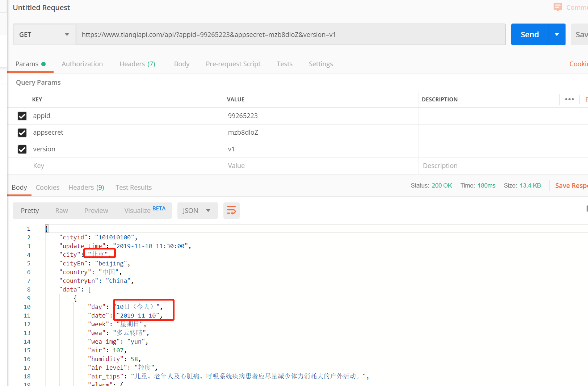
Task: Click the "cityid" line in the JSON response
Action: click(x=98, y=237)
